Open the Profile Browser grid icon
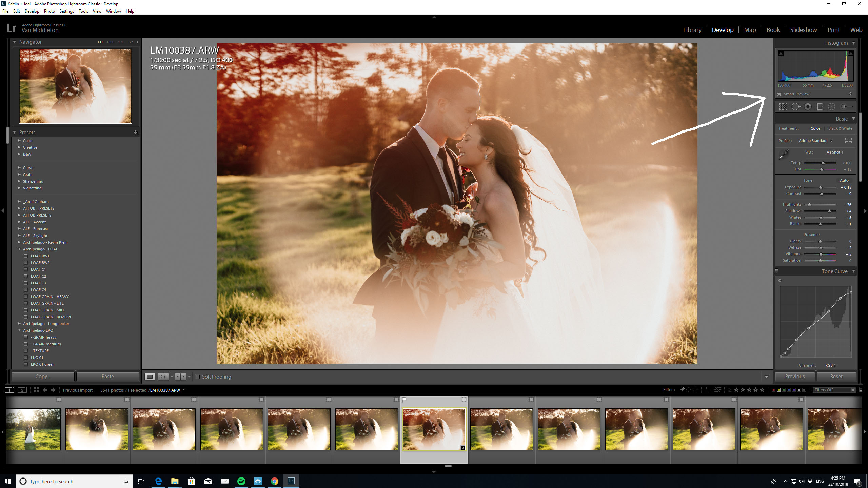The width and height of the screenshot is (868, 488). pyautogui.click(x=848, y=141)
